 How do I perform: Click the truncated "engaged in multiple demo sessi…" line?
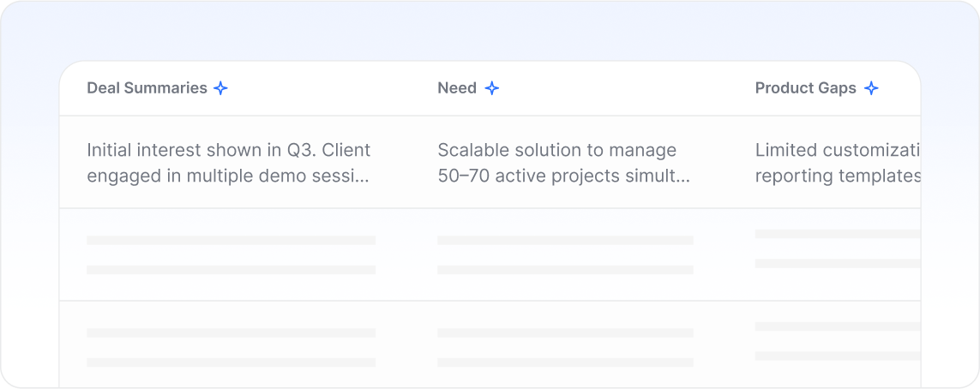point(227,177)
